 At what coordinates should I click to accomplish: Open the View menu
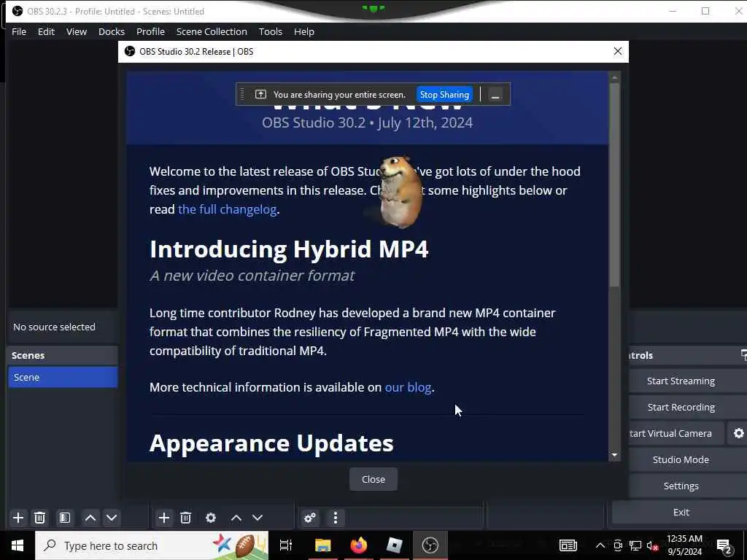click(76, 31)
